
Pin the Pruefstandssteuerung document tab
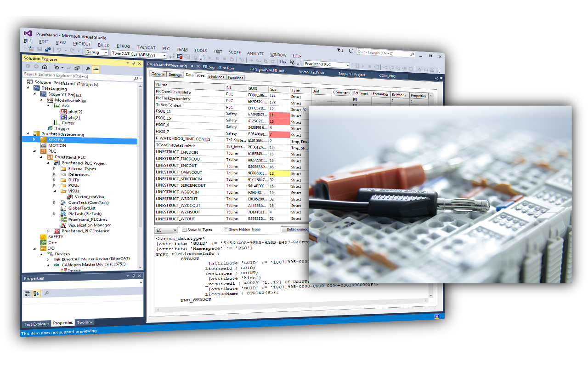click(192, 66)
